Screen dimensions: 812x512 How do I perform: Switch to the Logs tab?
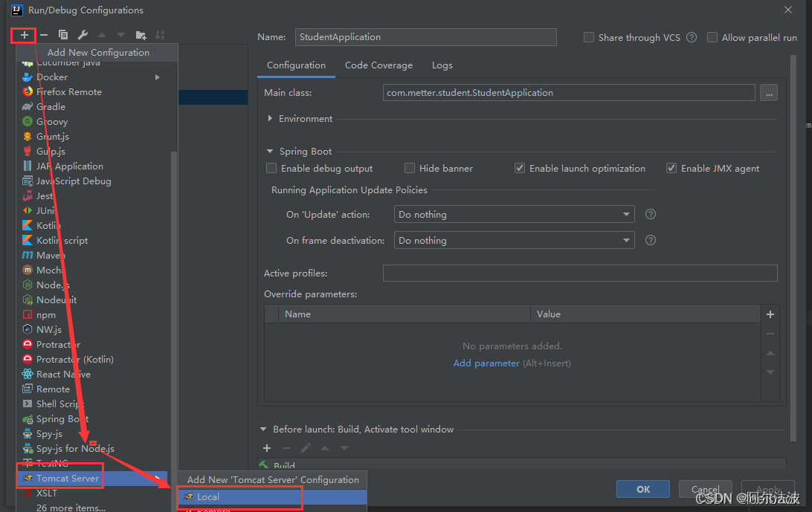tap(442, 65)
